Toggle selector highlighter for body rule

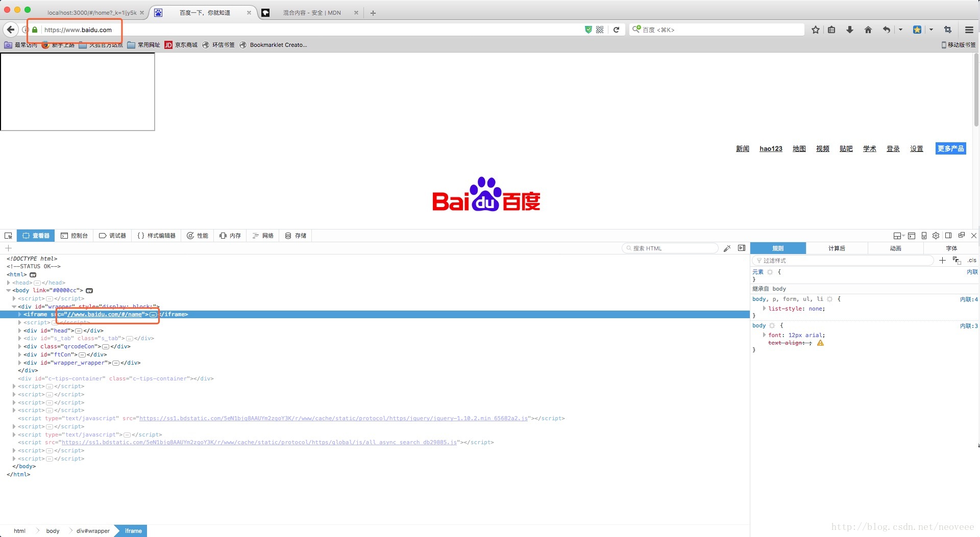[x=772, y=325]
